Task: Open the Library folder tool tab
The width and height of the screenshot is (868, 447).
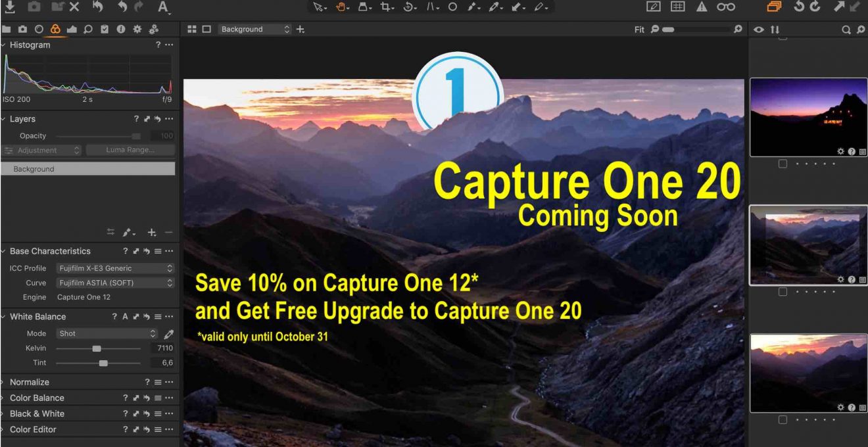Action: 7,30
